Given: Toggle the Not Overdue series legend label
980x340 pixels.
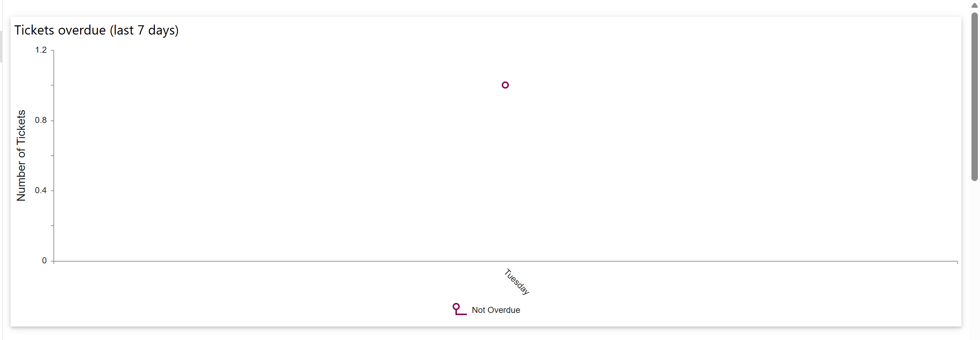Looking at the screenshot, I should (495, 310).
